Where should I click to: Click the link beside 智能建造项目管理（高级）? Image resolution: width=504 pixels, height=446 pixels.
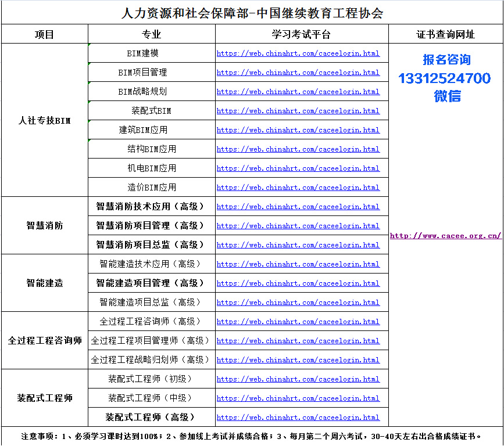click(298, 283)
